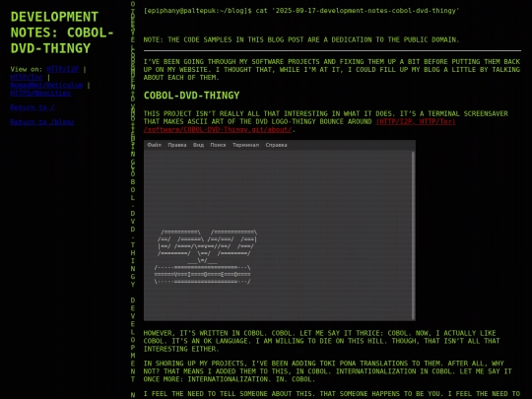Click the ASCII DVD logo in the screenshot

pos(206,257)
